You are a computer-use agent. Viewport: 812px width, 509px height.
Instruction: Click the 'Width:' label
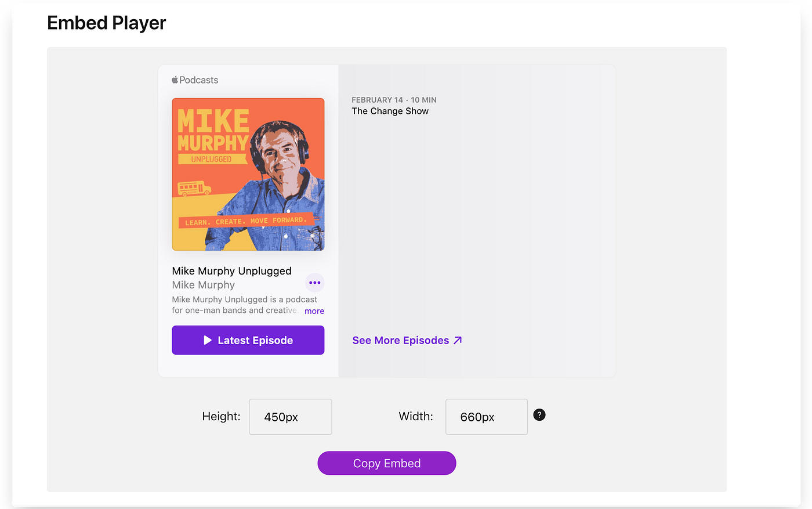coord(416,416)
